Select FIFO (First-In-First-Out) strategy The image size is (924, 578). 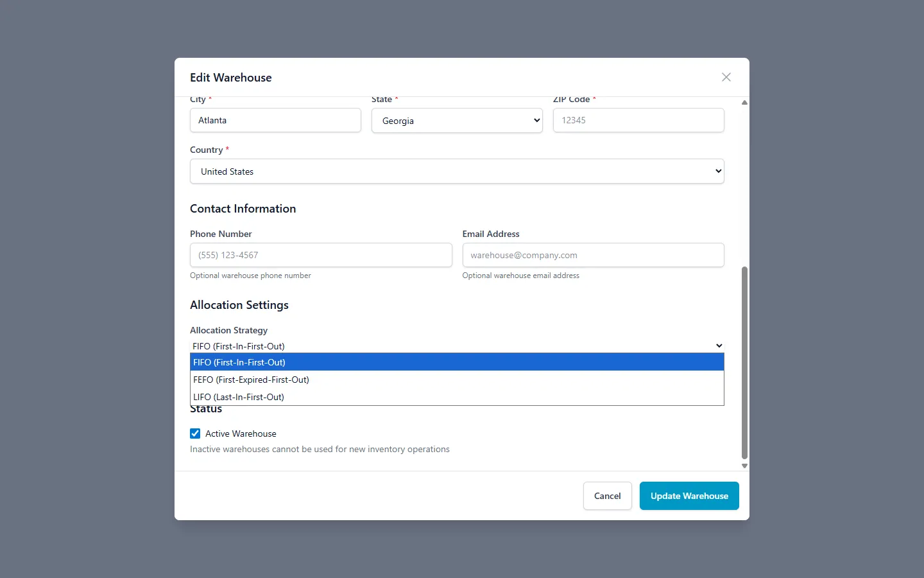click(x=456, y=362)
